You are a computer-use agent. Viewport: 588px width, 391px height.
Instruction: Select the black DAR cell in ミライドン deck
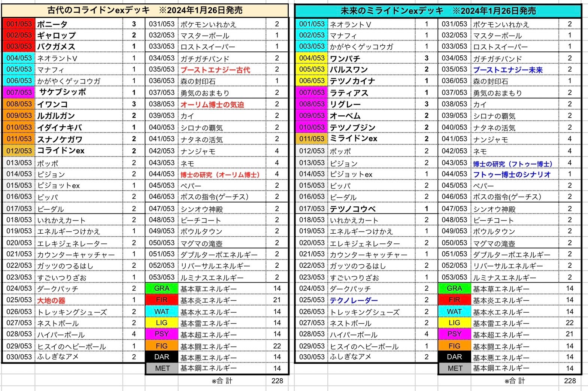click(x=454, y=357)
